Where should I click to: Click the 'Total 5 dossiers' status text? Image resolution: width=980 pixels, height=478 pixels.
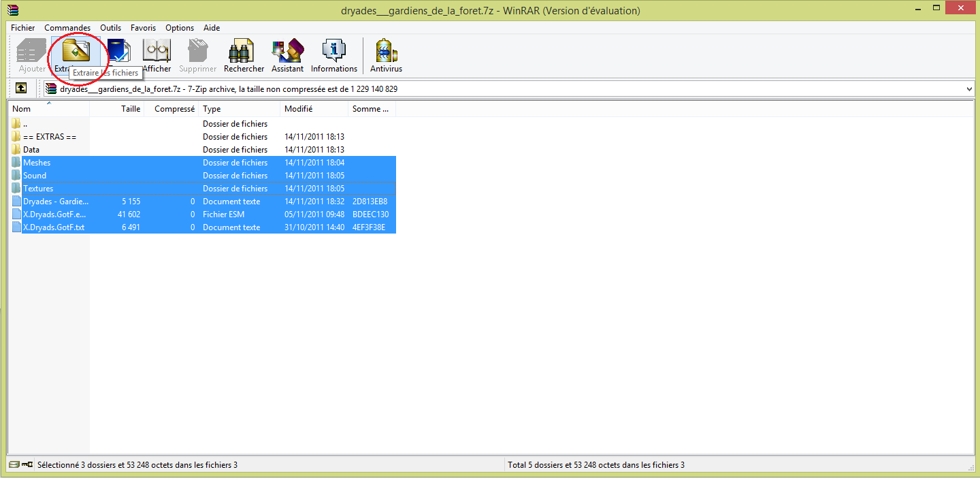click(x=596, y=465)
